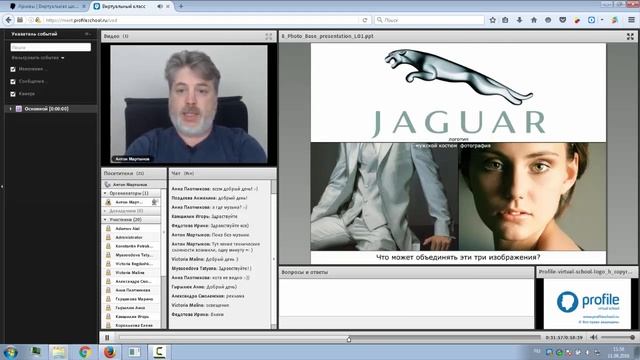The width and height of the screenshot is (640, 360).
Task: Click the presenter status icon in organizer row
Action: point(154,202)
